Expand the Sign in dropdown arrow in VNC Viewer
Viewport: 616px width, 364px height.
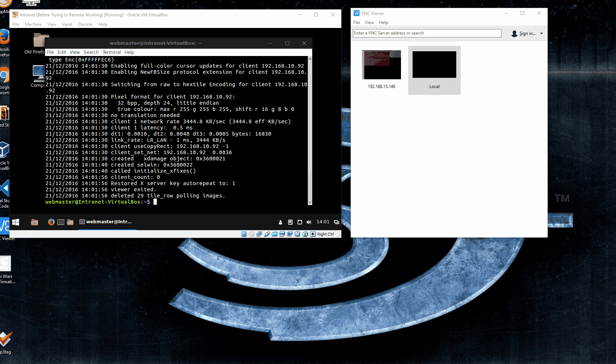542,33
